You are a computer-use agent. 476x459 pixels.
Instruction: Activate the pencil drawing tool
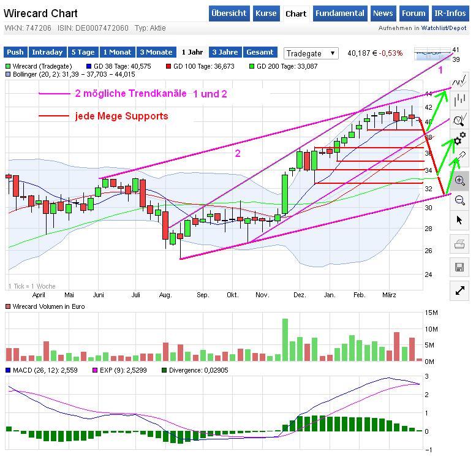459,159
